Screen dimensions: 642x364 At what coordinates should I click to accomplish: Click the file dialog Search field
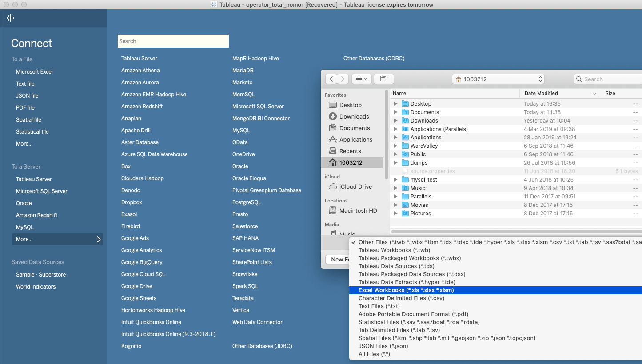point(607,79)
